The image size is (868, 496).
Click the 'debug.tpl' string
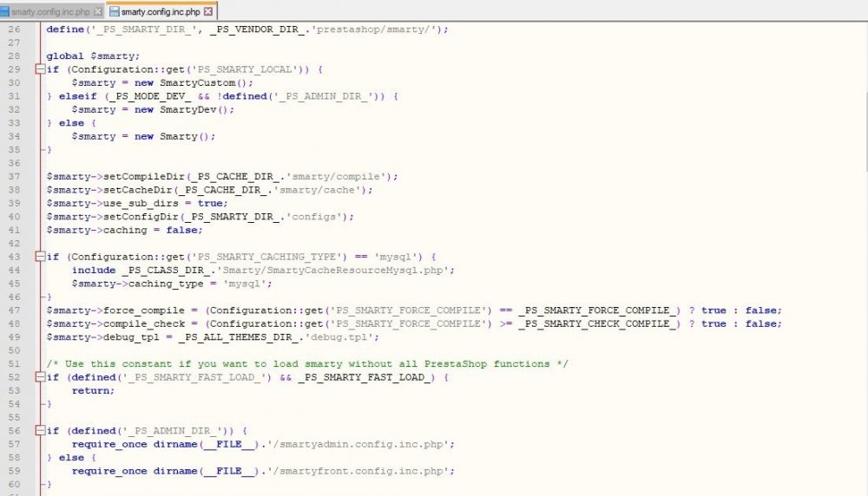339,337
